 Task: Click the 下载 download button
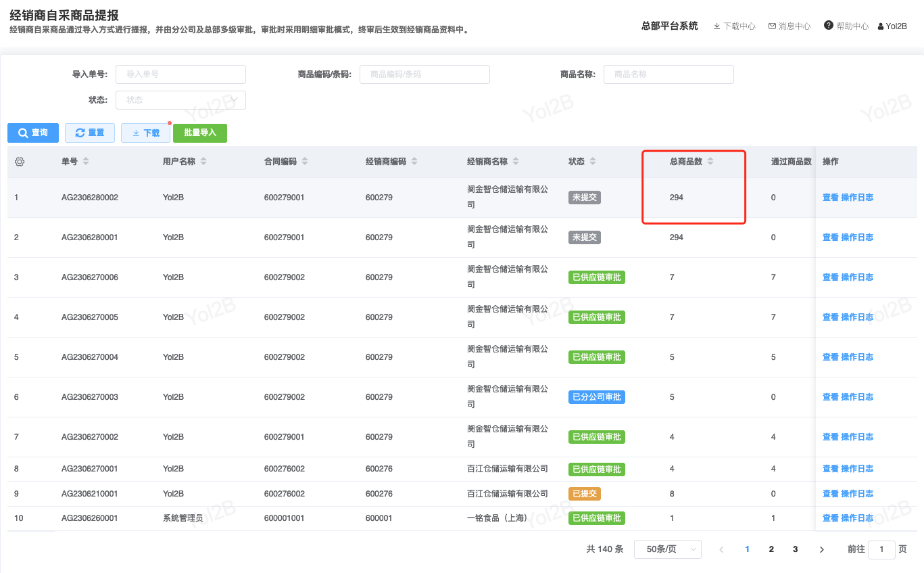[x=145, y=133]
